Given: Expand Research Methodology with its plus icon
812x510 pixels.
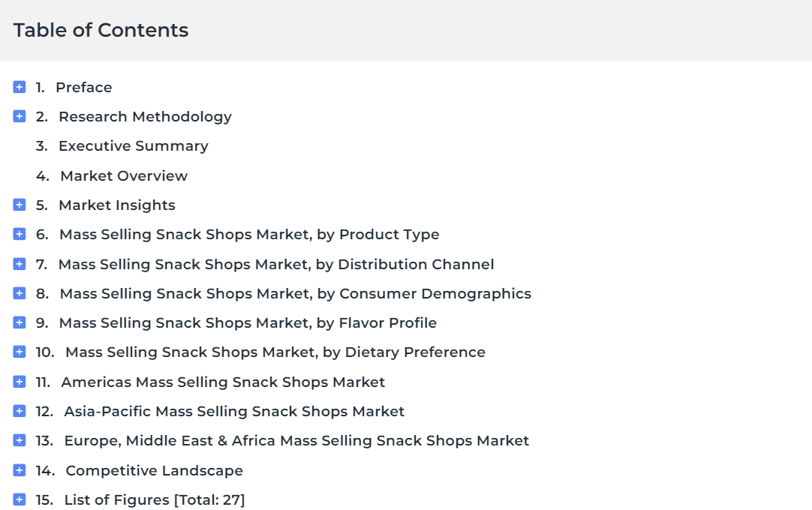Looking at the screenshot, I should (20, 116).
